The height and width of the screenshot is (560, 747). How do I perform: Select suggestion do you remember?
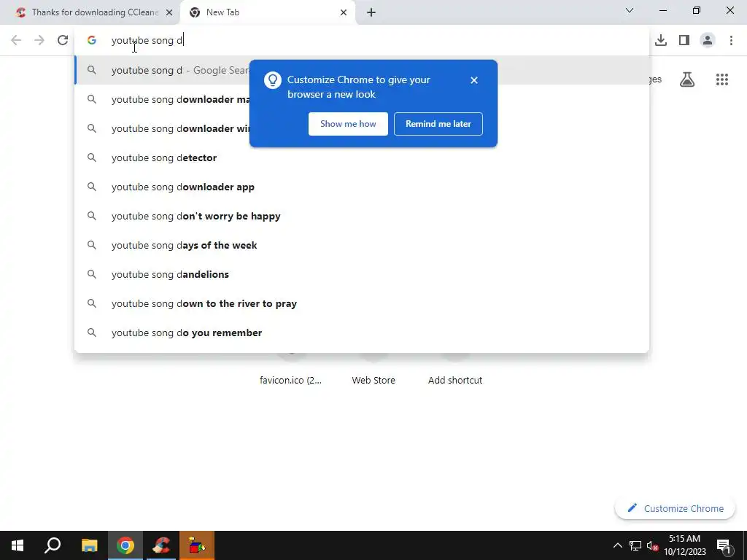(x=362, y=332)
